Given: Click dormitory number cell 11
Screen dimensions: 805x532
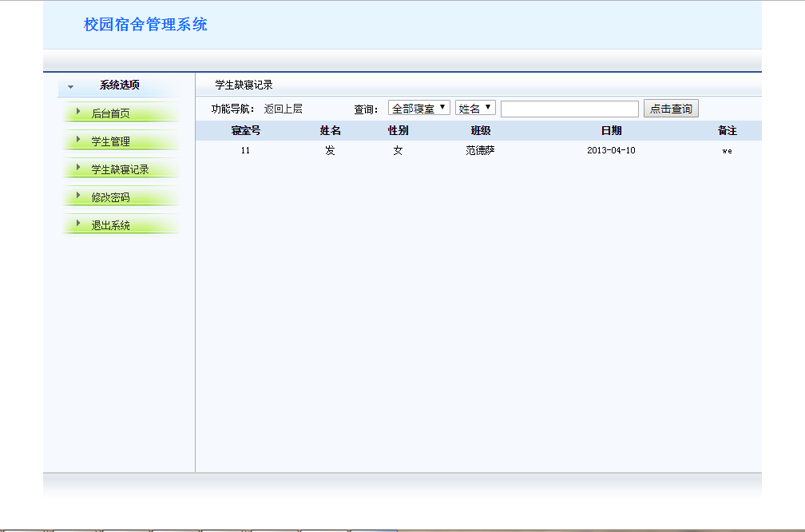Looking at the screenshot, I should [245, 150].
